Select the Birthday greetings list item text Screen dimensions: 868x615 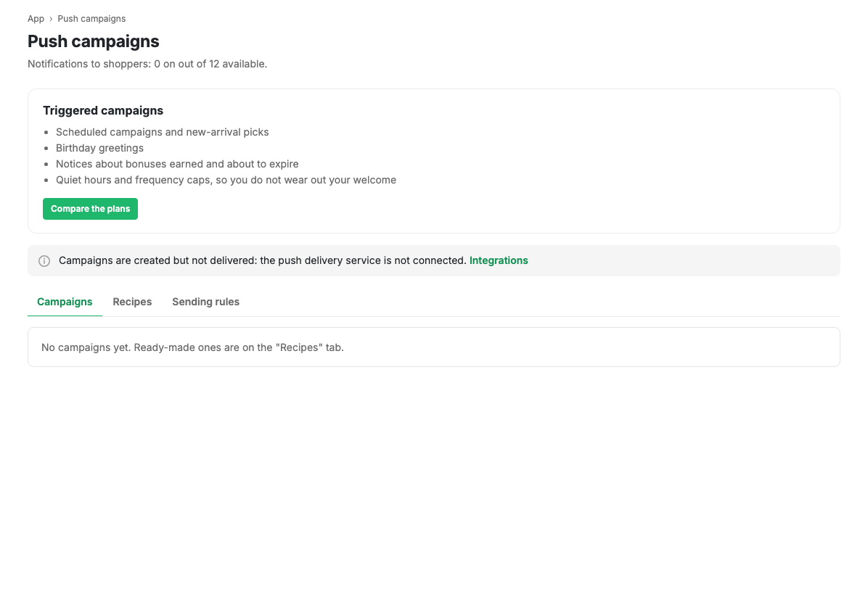[99, 148]
